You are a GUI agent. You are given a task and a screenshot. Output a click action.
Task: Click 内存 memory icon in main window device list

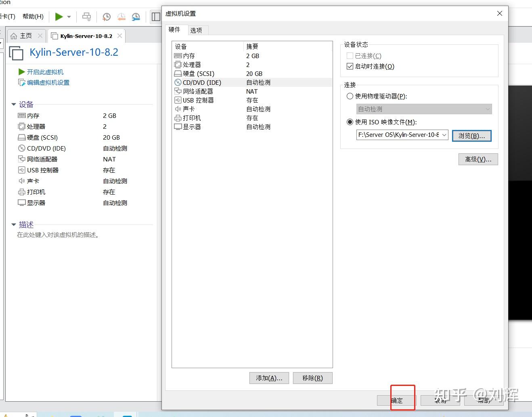[22, 115]
